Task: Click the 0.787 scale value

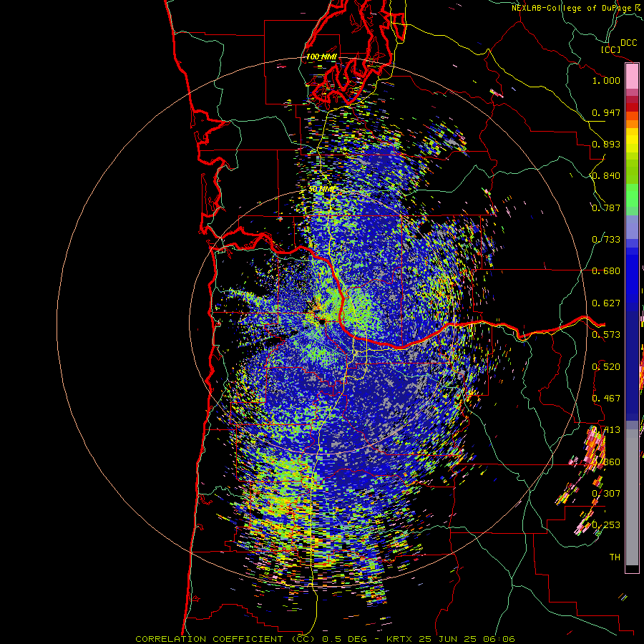Action: pyautogui.click(x=606, y=208)
